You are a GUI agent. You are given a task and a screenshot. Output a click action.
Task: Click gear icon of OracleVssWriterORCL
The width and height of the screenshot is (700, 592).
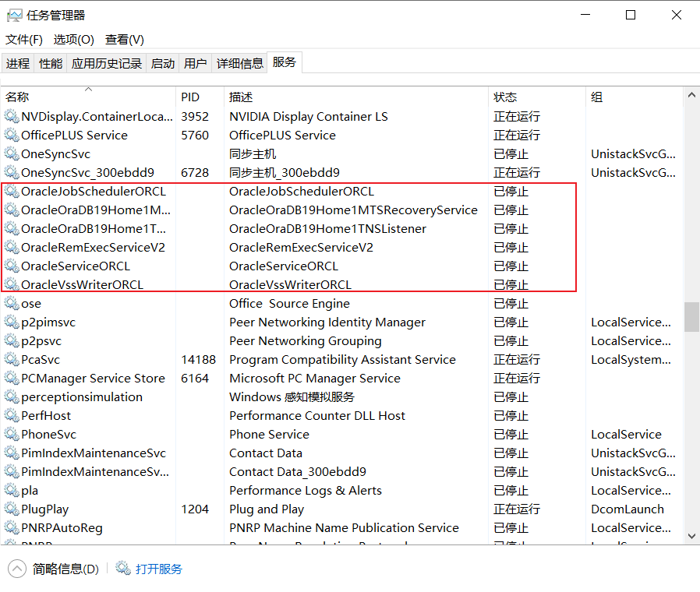point(12,284)
